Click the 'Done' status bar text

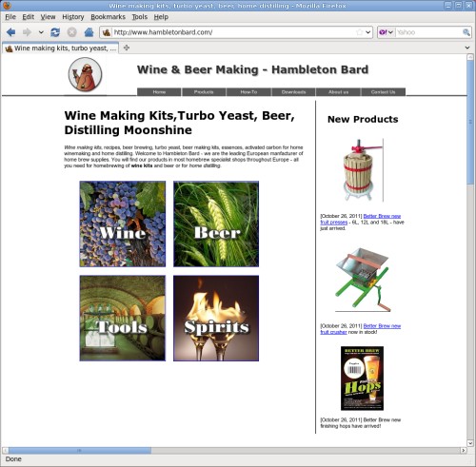click(x=13, y=459)
